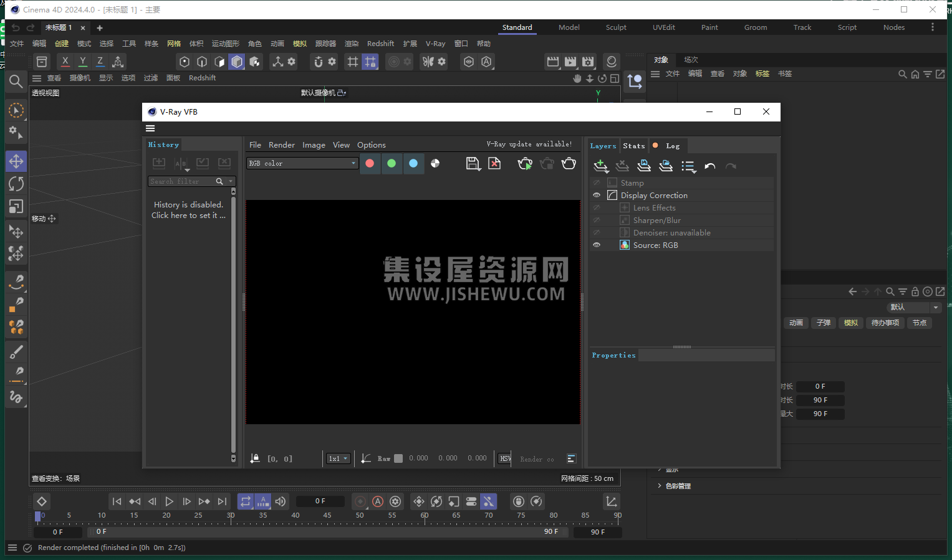Toggle HSV readout button in VFB
Screen dimensions: 952x560
click(x=505, y=458)
